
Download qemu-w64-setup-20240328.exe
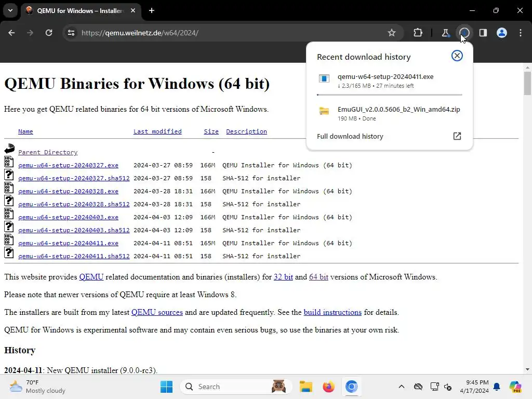tap(68, 191)
